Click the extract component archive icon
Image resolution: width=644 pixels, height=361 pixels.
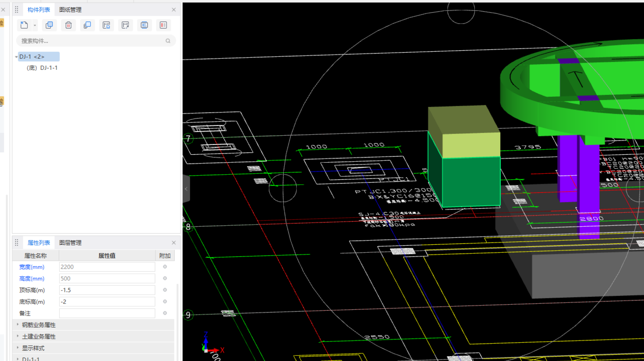pyautogui.click(x=125, y=25)
